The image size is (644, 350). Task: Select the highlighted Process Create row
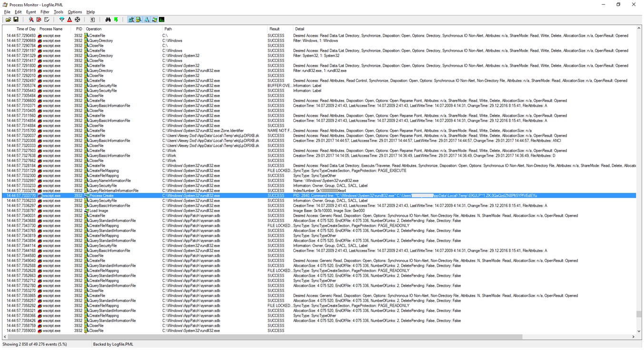[190, 196]
